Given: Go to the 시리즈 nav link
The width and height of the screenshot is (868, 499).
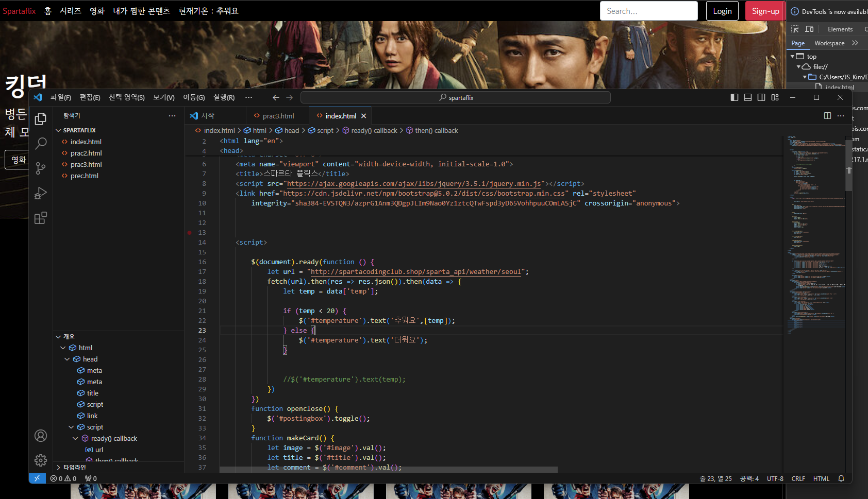Looking at the screenshot, I should click(71, 11).
